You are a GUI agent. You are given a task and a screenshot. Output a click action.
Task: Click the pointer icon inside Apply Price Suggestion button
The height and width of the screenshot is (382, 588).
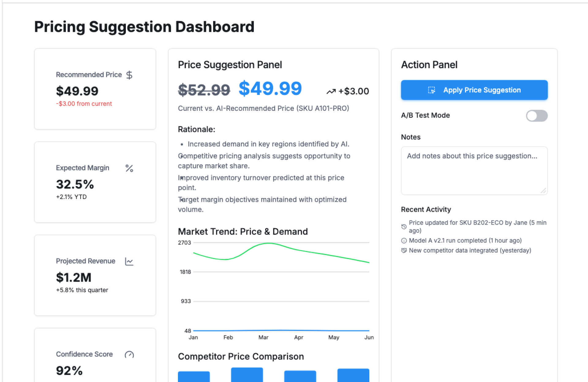432,90
